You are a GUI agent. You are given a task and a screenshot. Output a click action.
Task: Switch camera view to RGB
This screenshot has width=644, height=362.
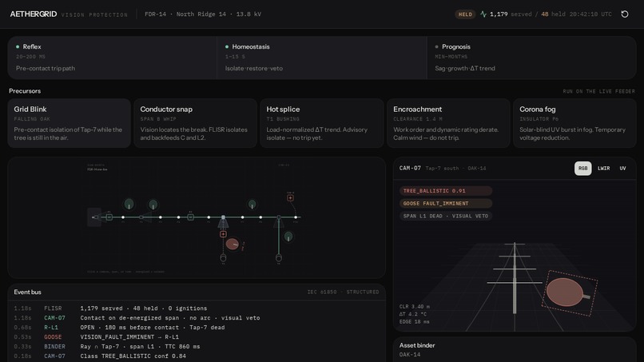(x=582, y=169)
